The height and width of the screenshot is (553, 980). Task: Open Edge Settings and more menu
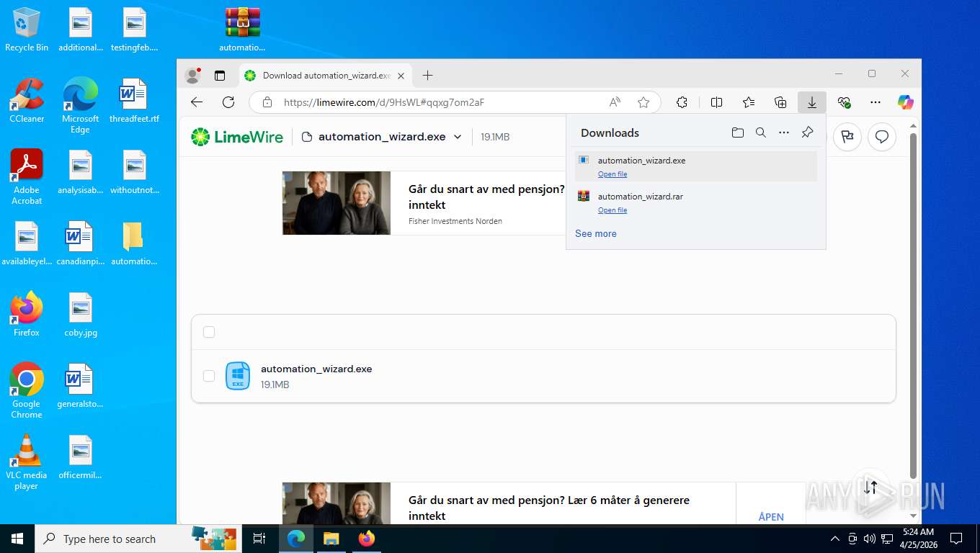point(876,102)
